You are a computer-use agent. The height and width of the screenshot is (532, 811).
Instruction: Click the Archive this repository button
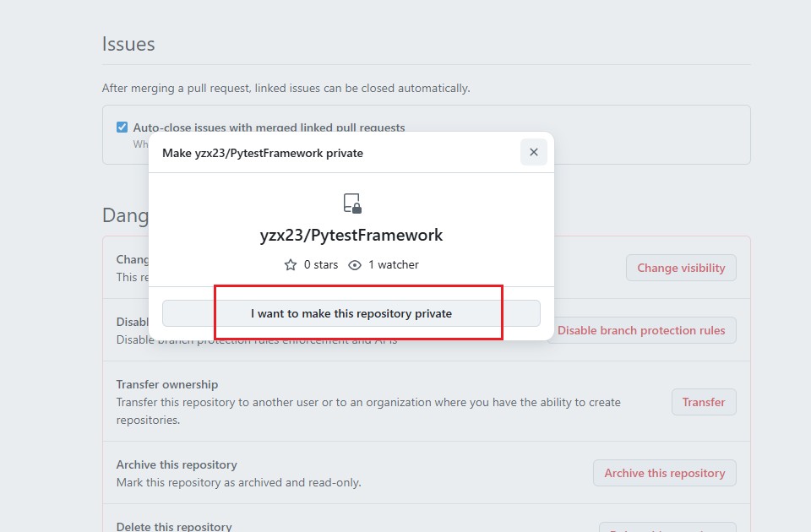pos(665,473)
